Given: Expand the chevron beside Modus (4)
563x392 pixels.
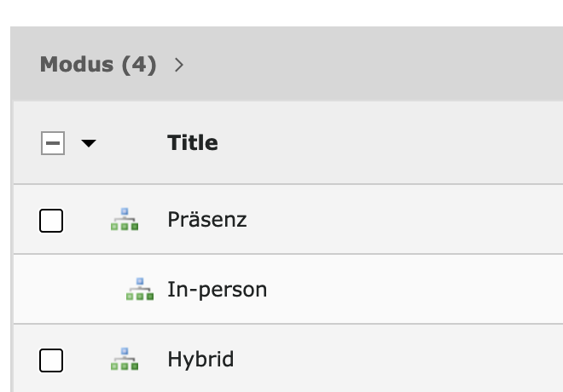Looking at the screenshot, I should coord(179,65).
